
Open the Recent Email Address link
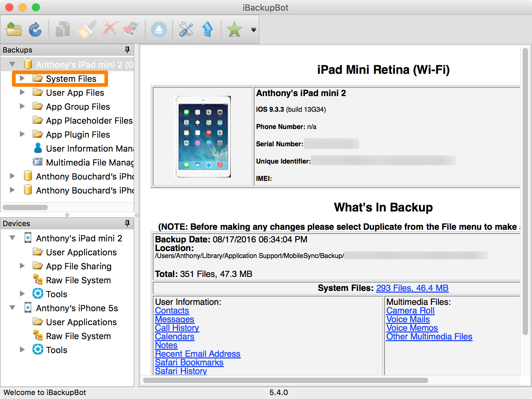click(x=198, y=354)
